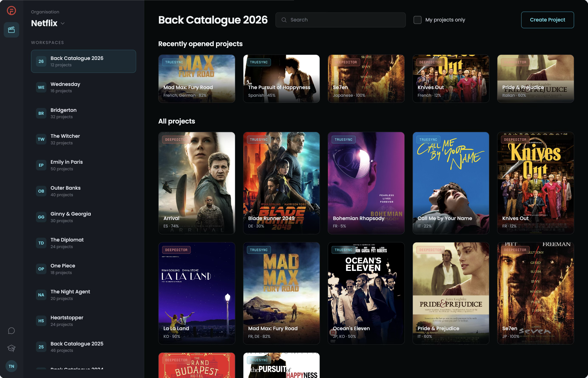
Task: Open recent Pride & Prejudice Italian project
Action: pyautogui.click(x=536, y=78)
